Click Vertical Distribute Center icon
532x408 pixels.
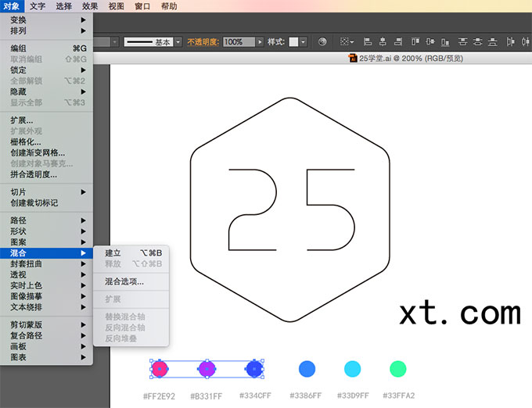477,41
